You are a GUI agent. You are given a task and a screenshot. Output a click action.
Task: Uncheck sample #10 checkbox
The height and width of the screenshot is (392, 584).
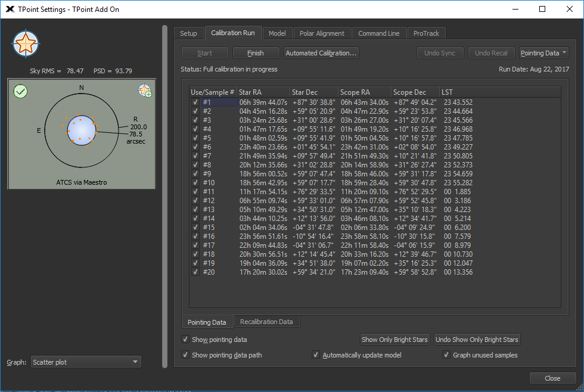tap(195, 182)
